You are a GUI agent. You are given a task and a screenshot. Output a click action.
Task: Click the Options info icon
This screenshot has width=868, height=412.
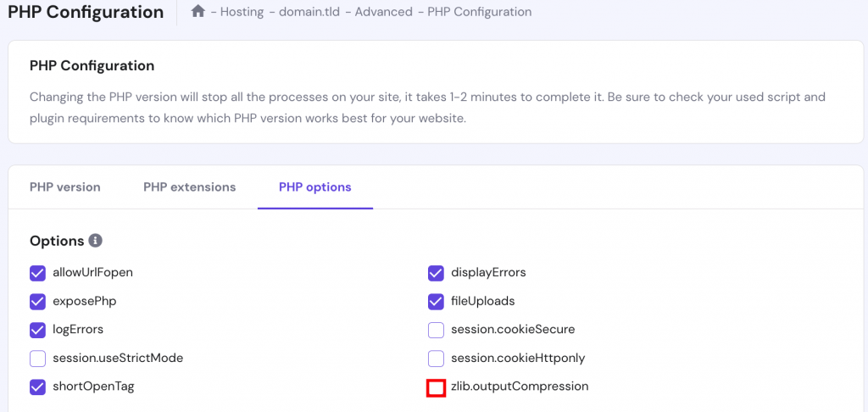(96, 241)
